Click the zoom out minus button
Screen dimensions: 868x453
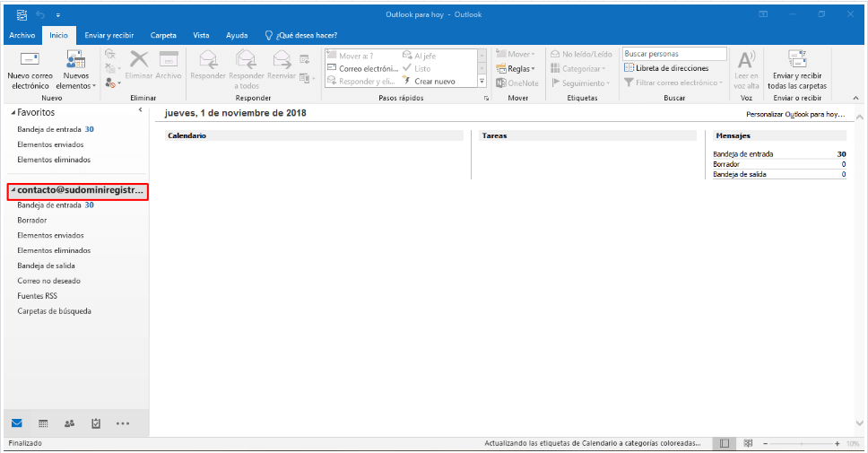pyautogui.click(x=765, y=444)
